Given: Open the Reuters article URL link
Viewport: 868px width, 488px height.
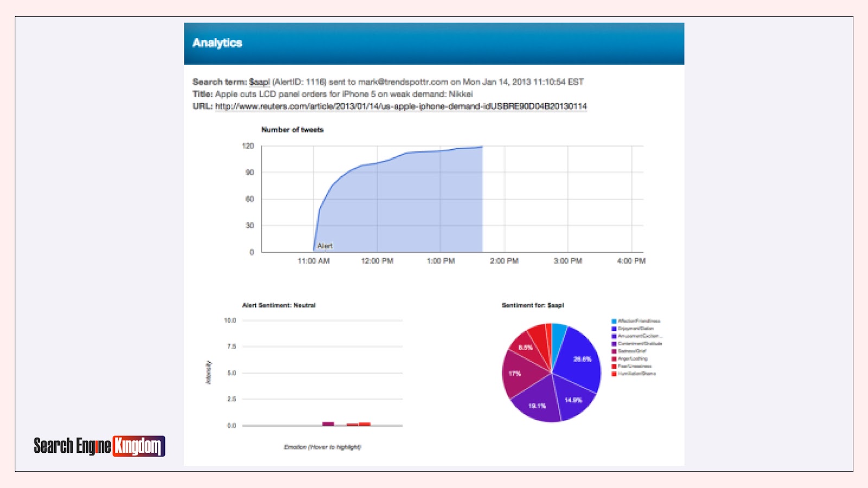Looking at the screenshot, I should click(401, 106).
